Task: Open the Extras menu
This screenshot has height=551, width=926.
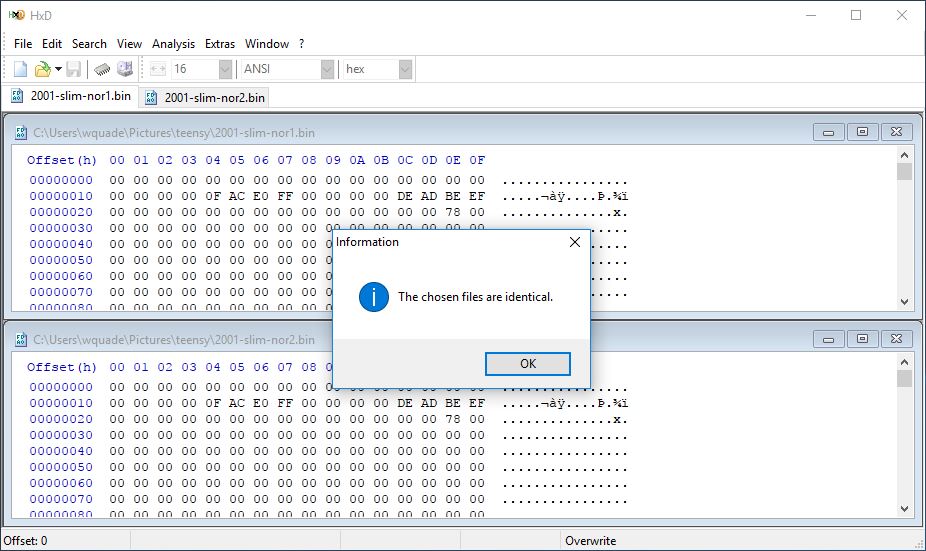Action: pos(220,44)
